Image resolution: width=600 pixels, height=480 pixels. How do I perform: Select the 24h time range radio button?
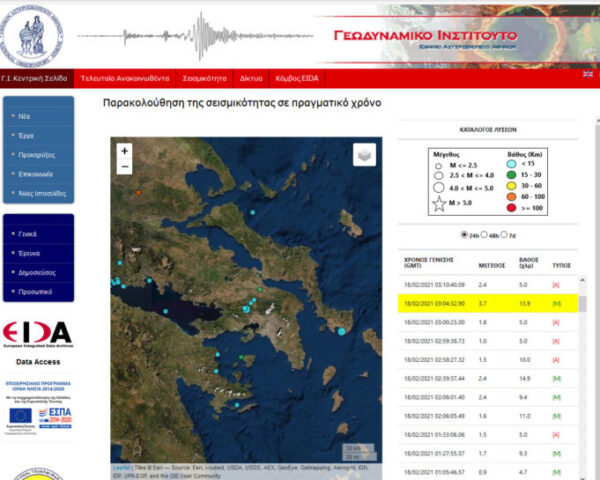tap(463, 235)
